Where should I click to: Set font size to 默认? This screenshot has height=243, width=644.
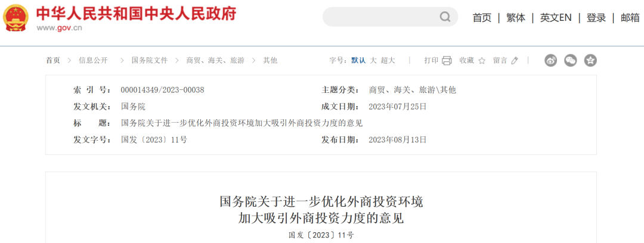pyautogui.click(x=358, y=60)
